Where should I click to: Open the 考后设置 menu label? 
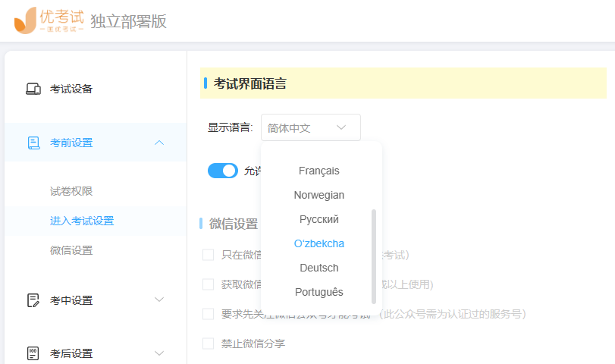point(71,353)
